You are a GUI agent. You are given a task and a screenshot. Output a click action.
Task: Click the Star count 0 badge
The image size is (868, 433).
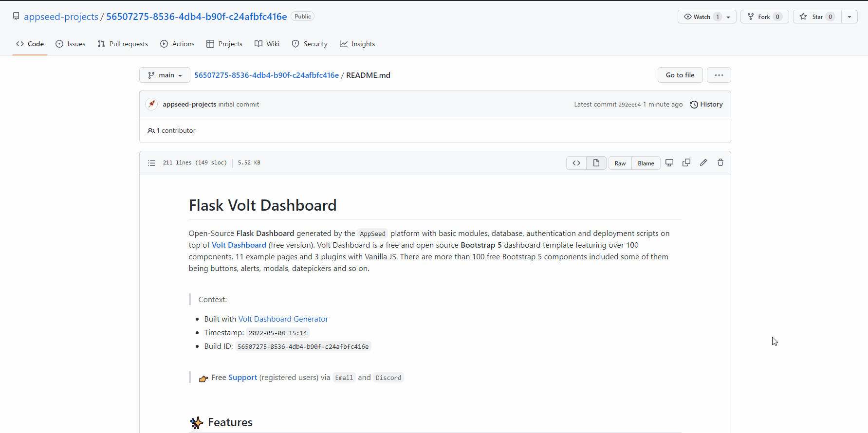(x=831, y=17)
